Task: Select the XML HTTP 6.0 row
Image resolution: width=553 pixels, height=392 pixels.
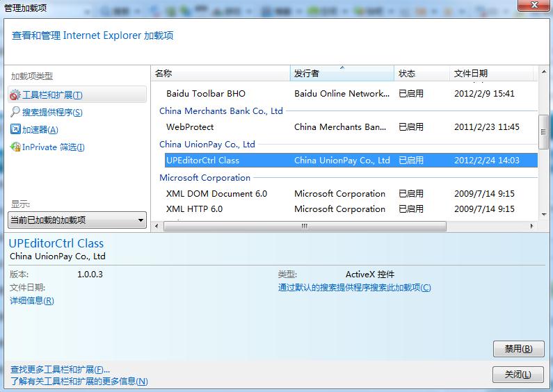Action: coord(351,209)
